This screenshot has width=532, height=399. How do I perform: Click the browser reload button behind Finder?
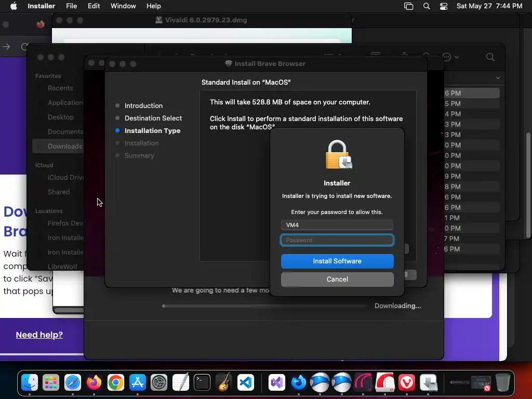[24, 46]
